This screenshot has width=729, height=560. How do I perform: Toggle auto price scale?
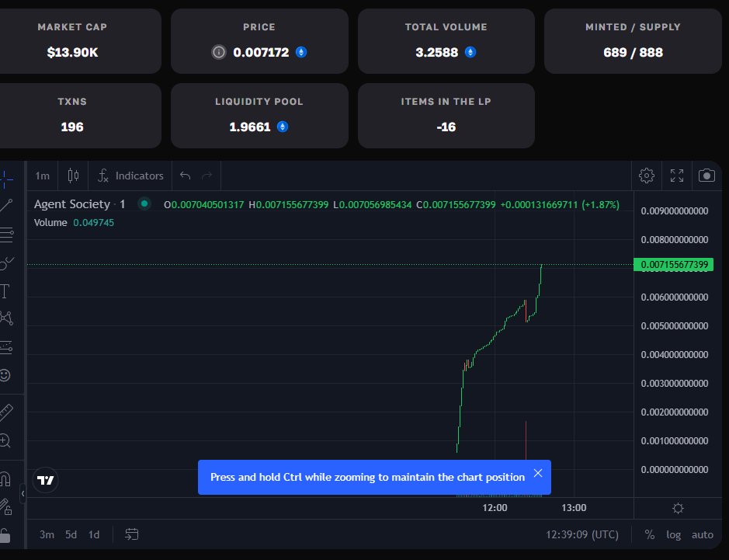tap(702, 534)
